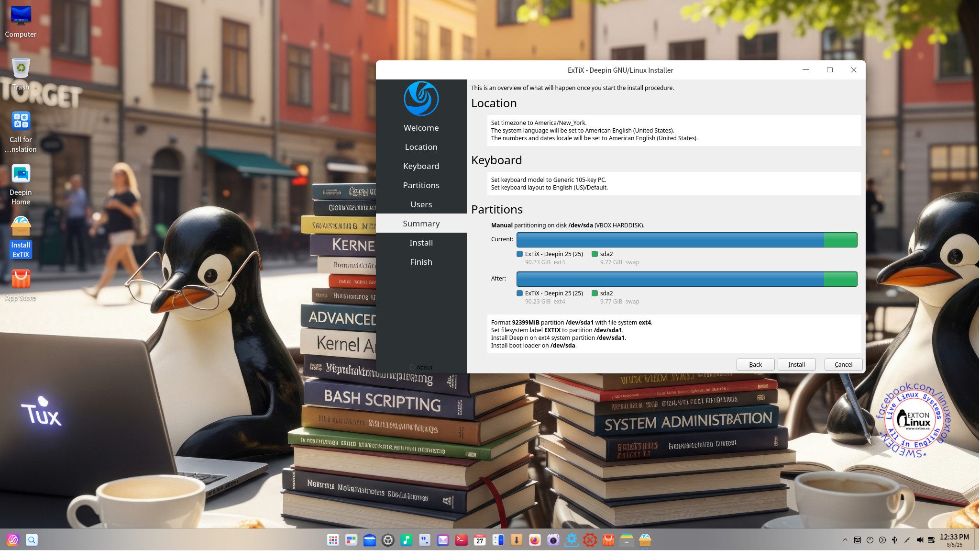Open the power tray icon
980x551 pixels.
pyautogui.click(x=870, y=540)
